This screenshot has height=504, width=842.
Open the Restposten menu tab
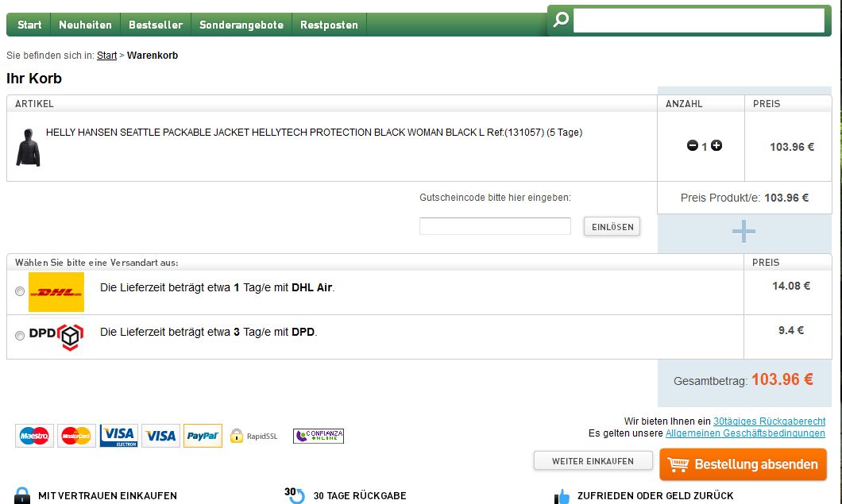point(329,25)
